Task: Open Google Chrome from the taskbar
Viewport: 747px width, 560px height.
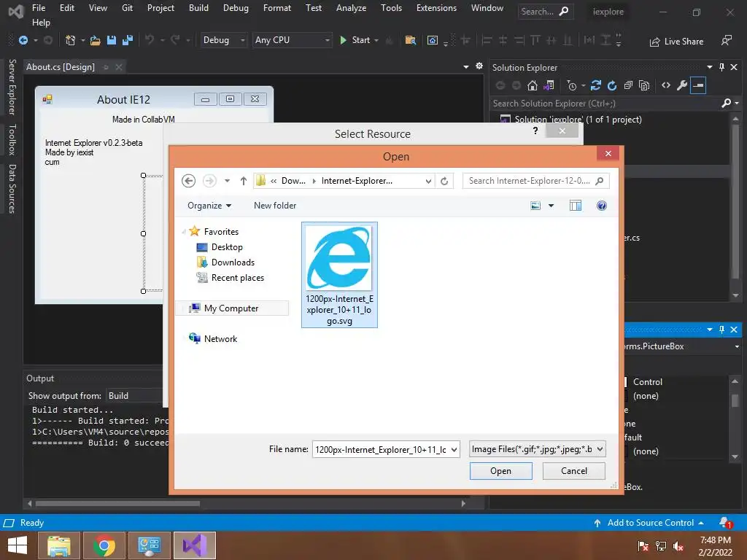Action: [x=104, y=545]
